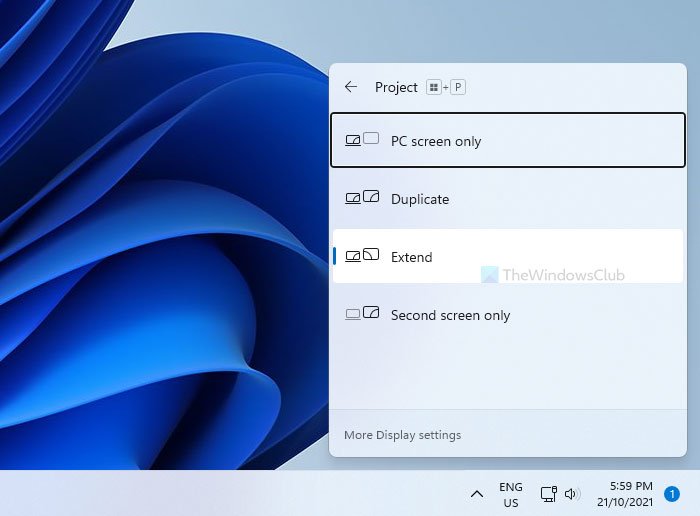
Task: Click the Windows key shortcut hint icon
Action: (433, 87)
